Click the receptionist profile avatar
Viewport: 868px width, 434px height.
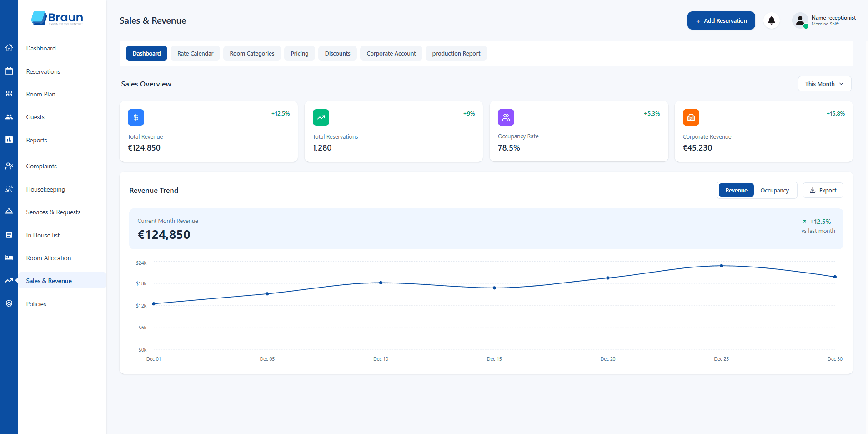pyautogui.click(x=800, y=20)
